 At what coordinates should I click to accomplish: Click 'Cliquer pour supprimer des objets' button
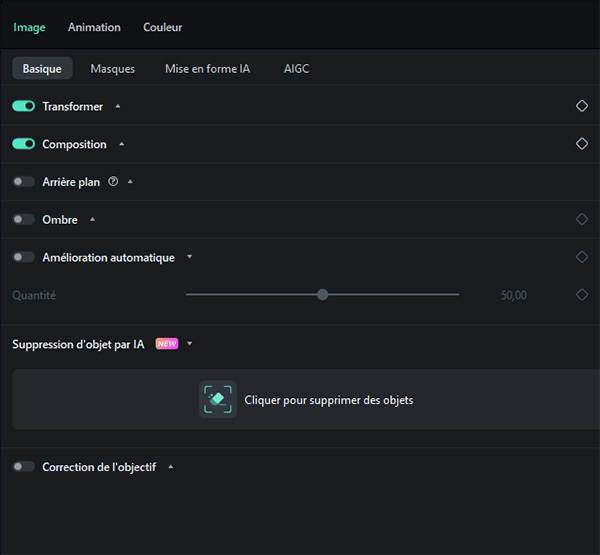(x=328, y=400)
